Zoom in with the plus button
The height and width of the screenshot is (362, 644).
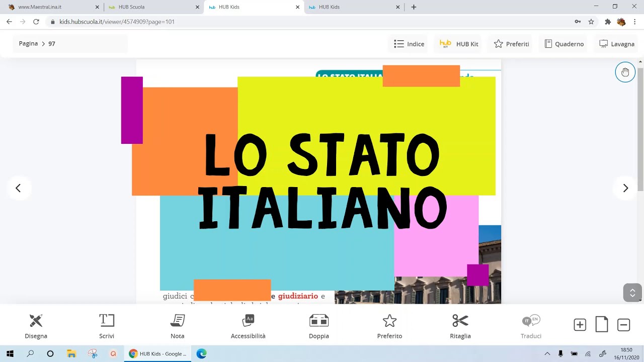click(580, 325)
